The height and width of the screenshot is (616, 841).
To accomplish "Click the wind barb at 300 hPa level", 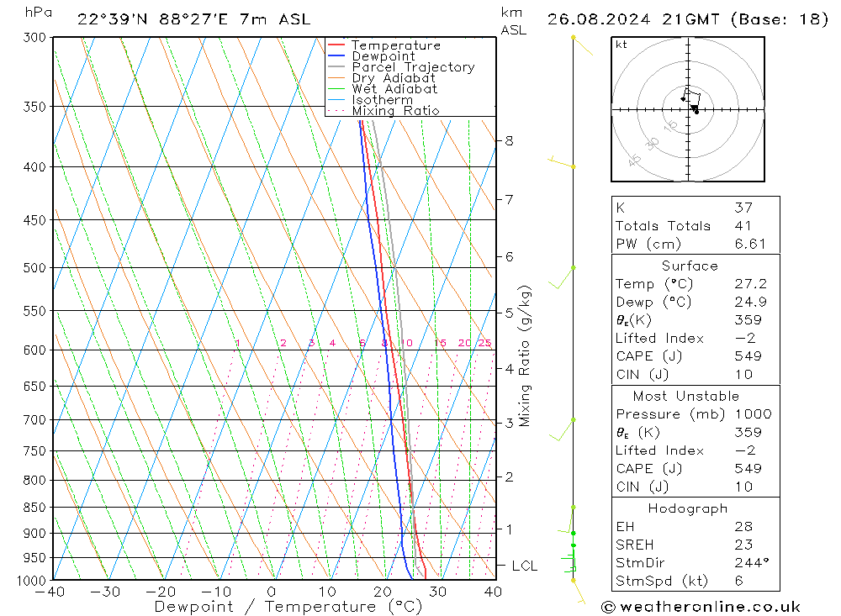I will click(x=583, y=45).
